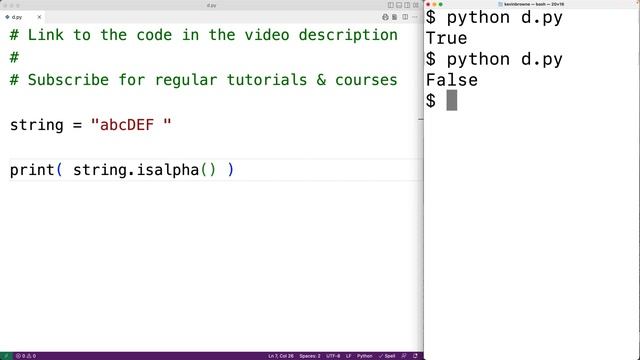Click the editor overview ruler marker

pos(421,119)
